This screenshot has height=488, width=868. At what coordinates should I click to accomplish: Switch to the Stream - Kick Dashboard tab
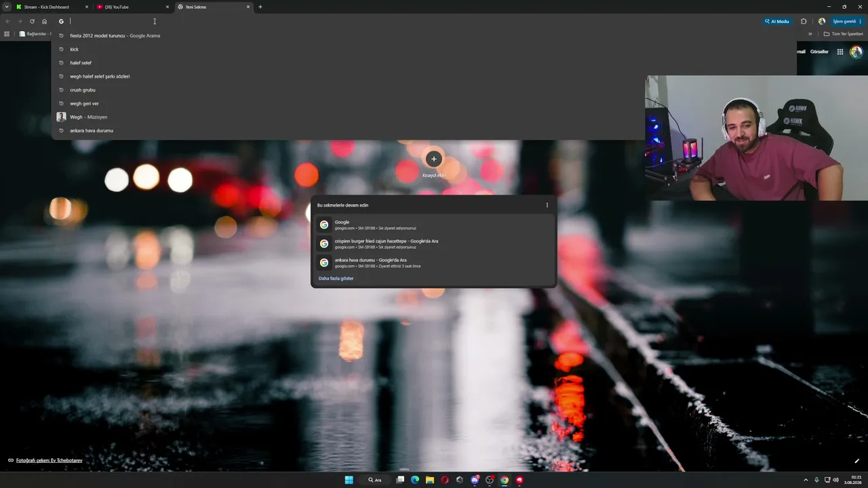[53, 7]
